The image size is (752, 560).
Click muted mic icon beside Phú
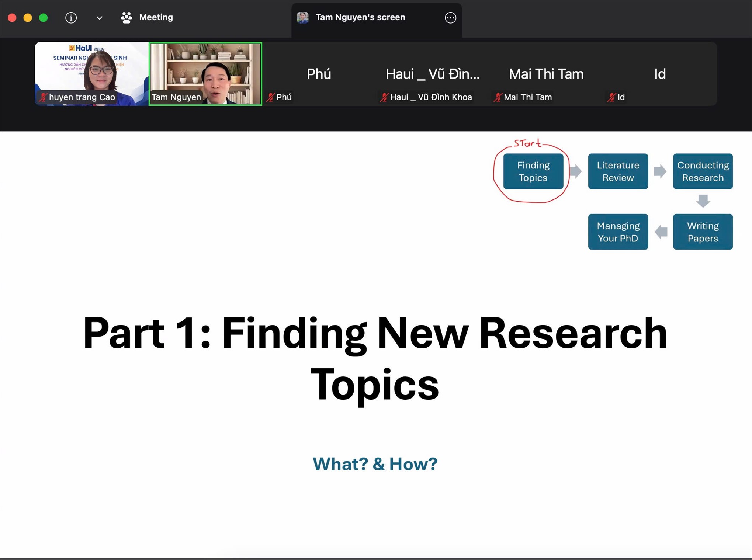click(271, 97)
